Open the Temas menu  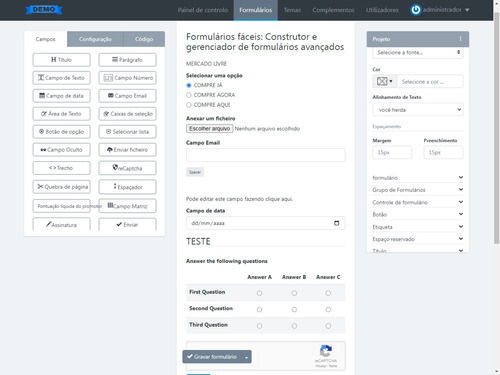tap(292, 10)
